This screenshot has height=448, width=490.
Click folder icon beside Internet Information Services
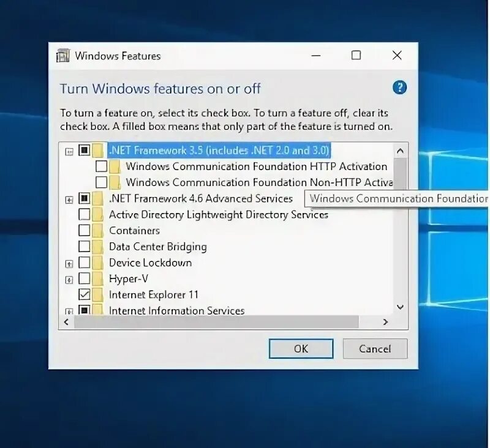[98, 310]
